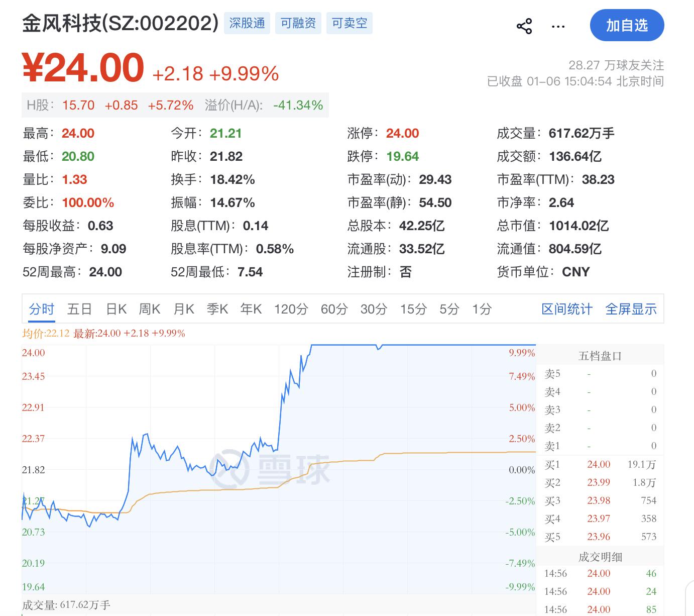Click the 28.27 万球友关注 follower count

(616, 65)
